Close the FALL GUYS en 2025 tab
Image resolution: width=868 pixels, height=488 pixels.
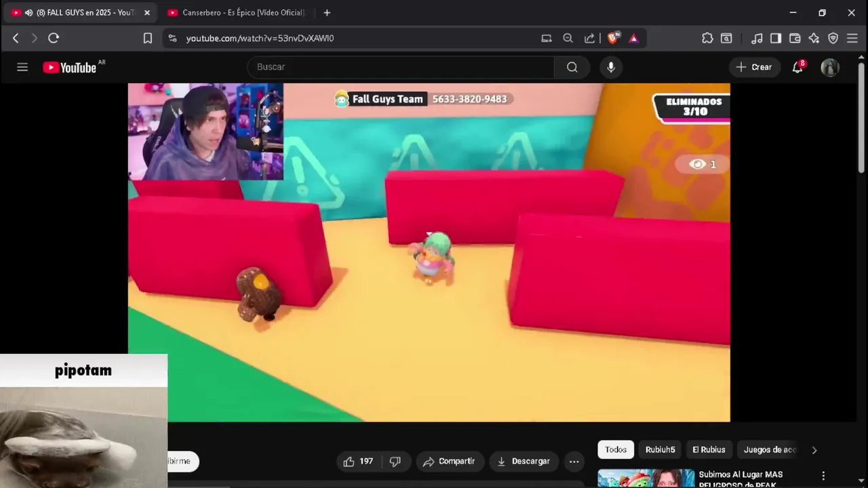pos(146,13)
